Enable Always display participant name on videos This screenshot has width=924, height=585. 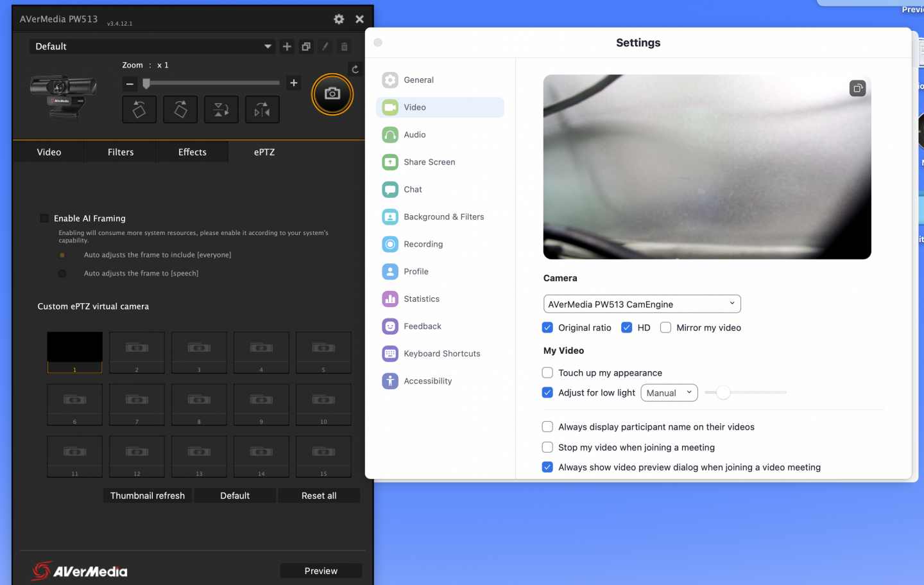[x=547, y=426]
